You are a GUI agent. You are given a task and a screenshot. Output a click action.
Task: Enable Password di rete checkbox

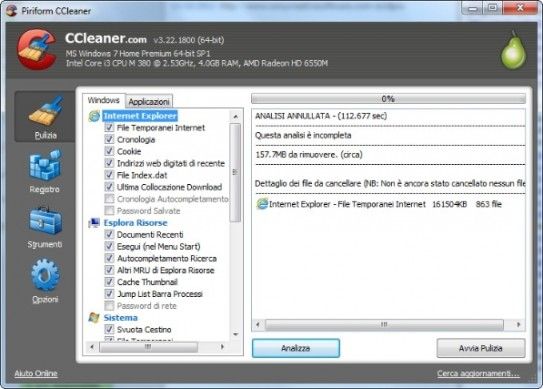(x=109, y=306)
